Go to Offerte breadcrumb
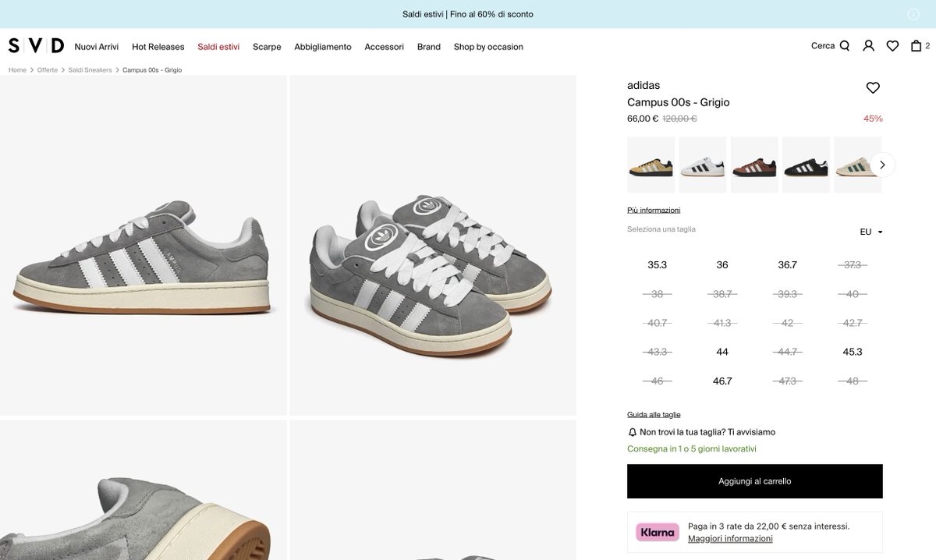Screen dimensions: 936x560 pos(48,70)
